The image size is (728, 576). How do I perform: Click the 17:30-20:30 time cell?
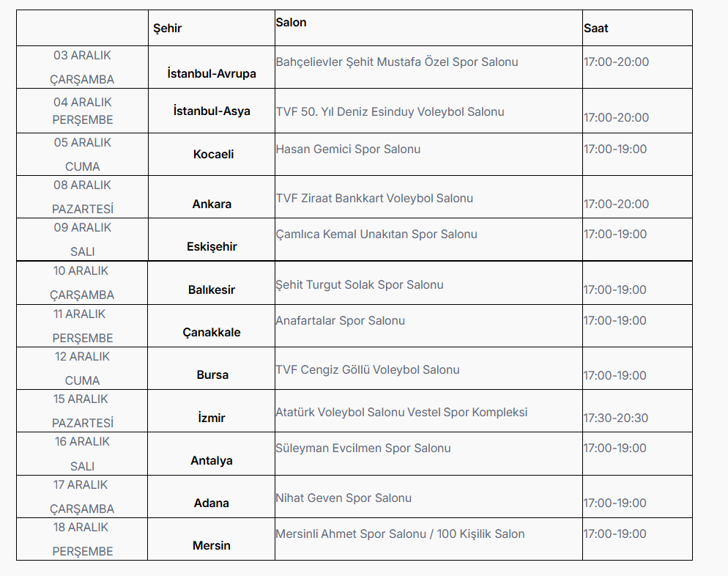point(615,418)
